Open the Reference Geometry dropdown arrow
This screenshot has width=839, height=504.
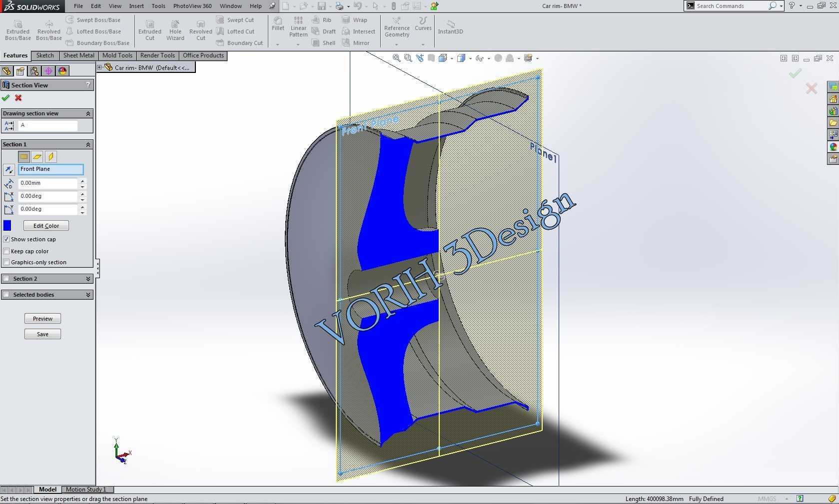[x=397, y=44]
